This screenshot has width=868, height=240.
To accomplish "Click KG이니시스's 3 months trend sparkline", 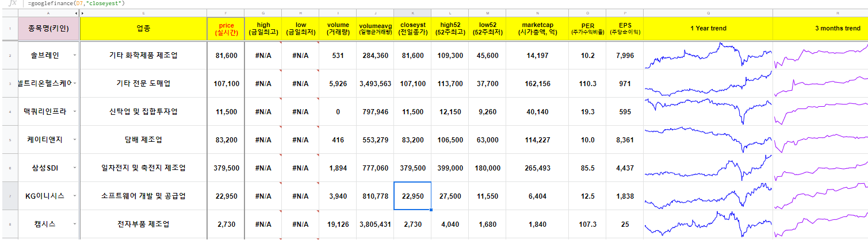I will [820, 196].
